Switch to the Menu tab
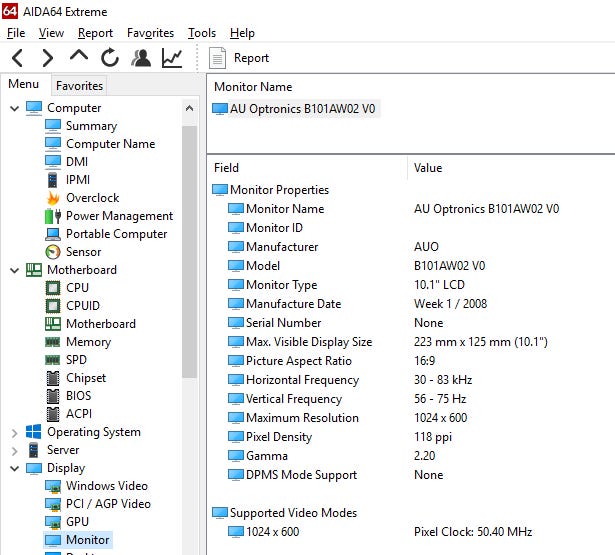 click(24, 84)
